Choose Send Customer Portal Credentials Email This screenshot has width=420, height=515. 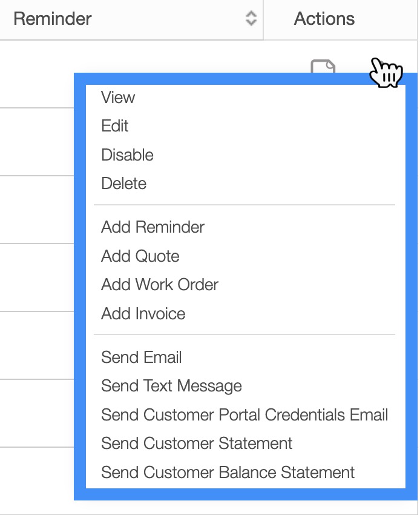tap(244, 415)
